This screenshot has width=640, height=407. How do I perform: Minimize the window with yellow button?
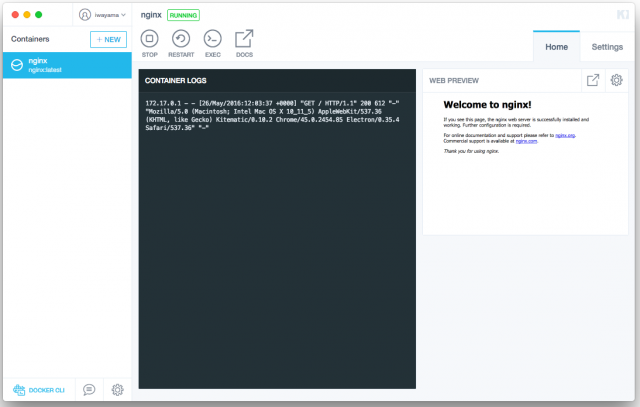click(27, 15)
